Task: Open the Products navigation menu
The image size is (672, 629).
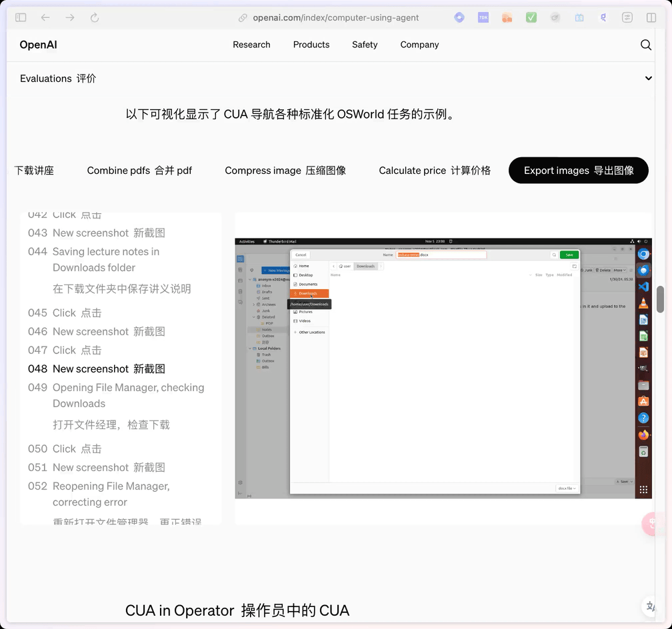Action: click(311, 45)
